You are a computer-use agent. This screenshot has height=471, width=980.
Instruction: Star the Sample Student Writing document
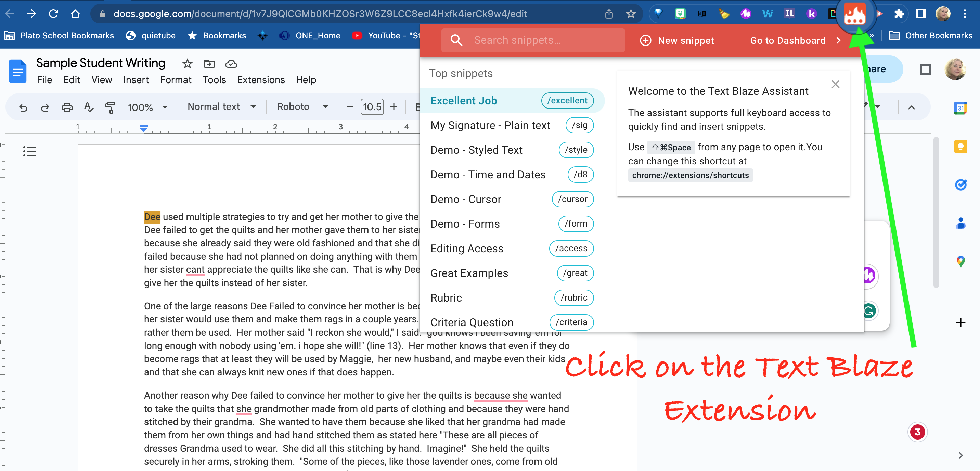pyautogui.click(x=187, y=64)
